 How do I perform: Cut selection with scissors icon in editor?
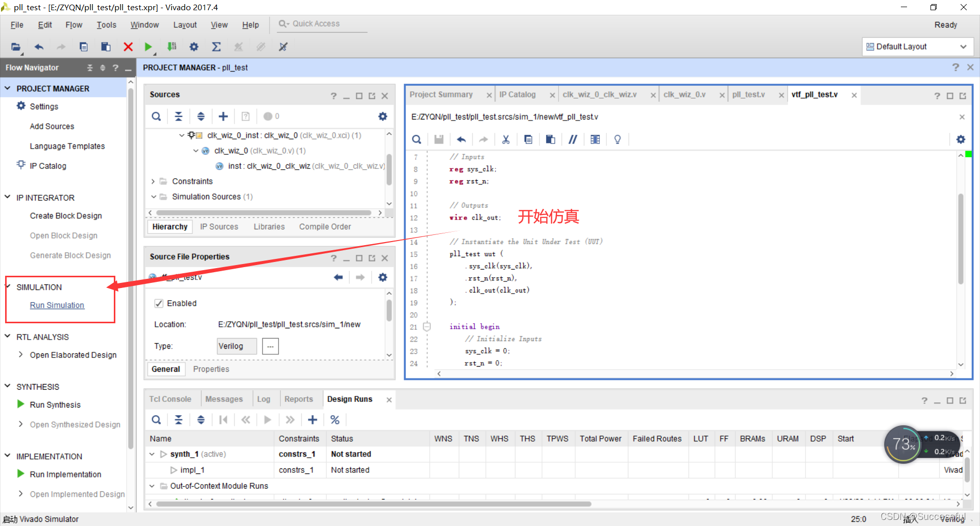point(506,139)
